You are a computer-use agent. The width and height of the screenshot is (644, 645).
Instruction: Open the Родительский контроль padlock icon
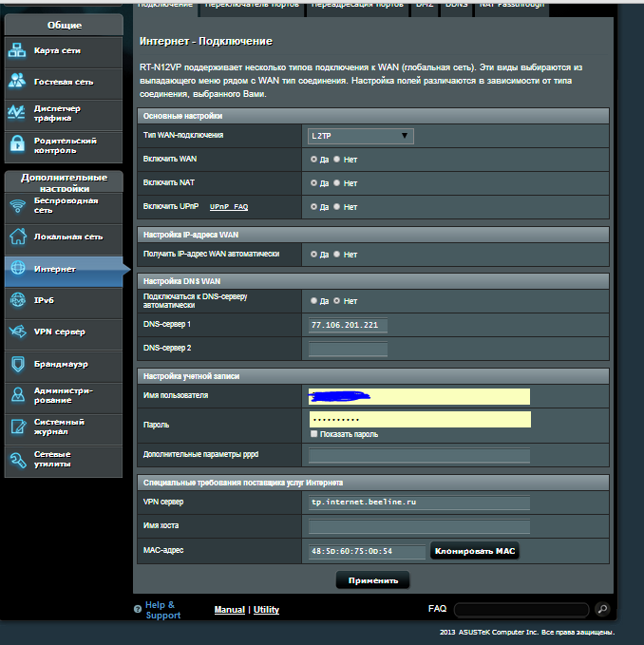17,144
